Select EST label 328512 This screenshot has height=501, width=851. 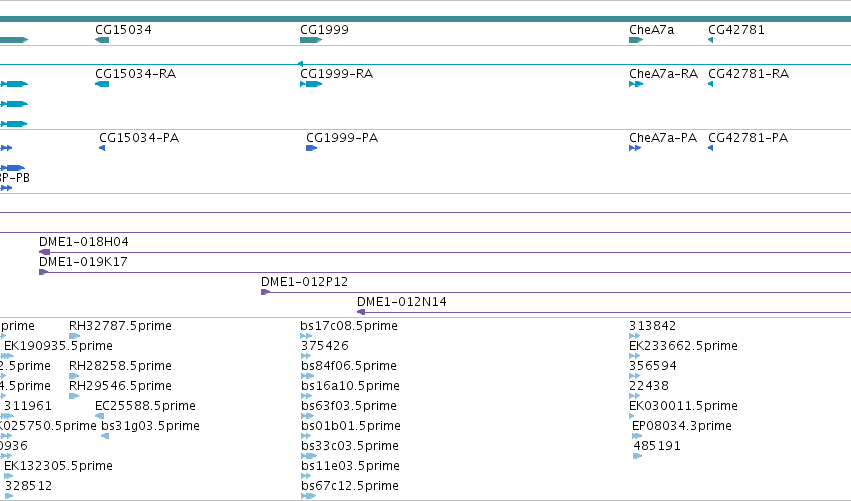coord(28,486)
